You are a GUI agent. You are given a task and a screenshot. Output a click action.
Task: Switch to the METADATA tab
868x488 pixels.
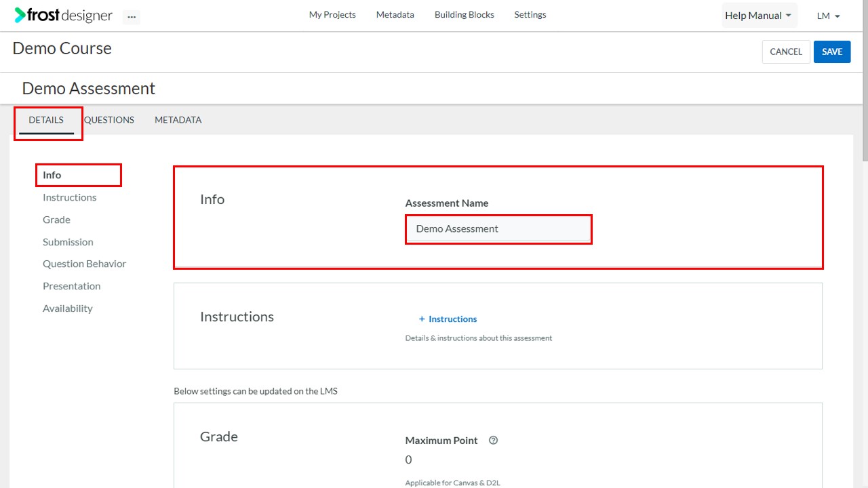[x=178, y=120]
